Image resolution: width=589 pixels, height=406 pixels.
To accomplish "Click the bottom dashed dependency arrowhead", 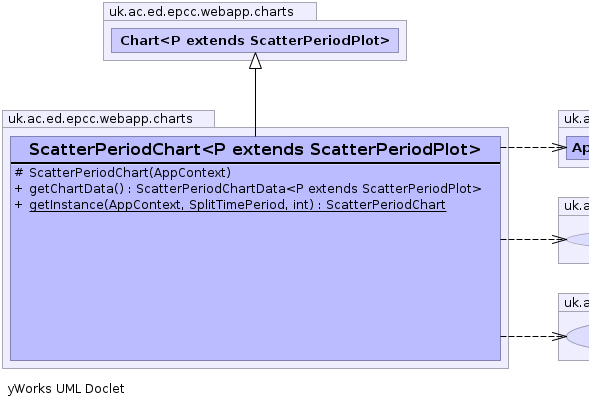I will click(x=559, y=336).
